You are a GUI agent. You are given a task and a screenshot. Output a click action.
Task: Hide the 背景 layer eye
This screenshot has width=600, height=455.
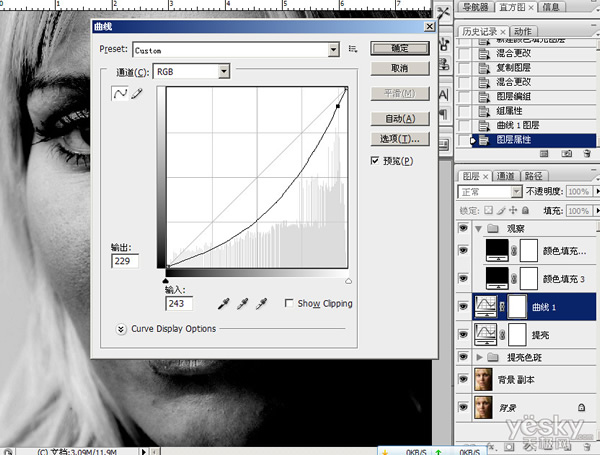pyautogui.click(x=463, y=407)
